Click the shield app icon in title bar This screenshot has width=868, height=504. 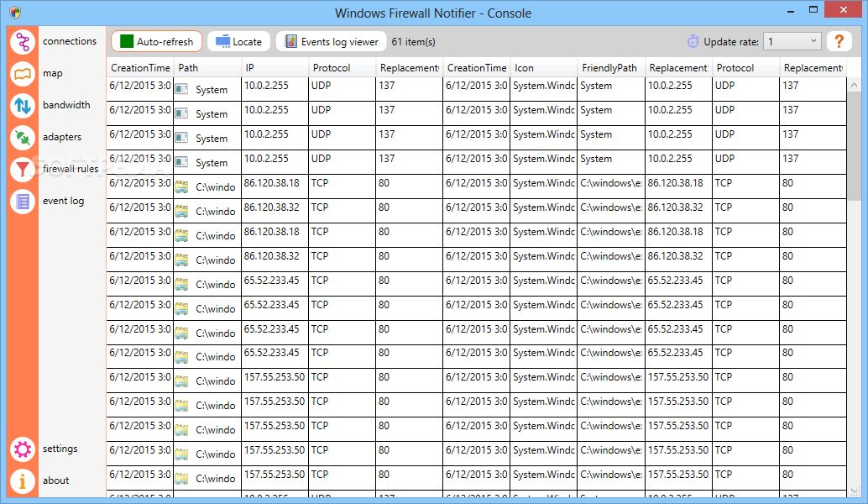tap(15, 13)
